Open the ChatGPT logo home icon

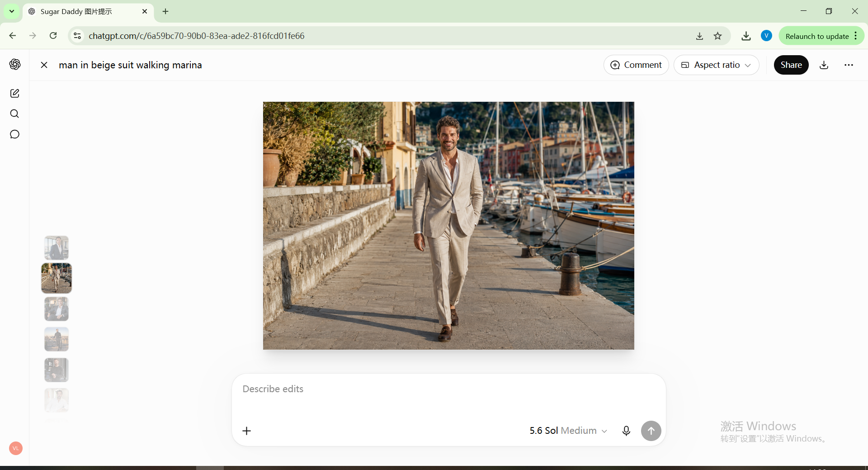(x=15, y=64)
